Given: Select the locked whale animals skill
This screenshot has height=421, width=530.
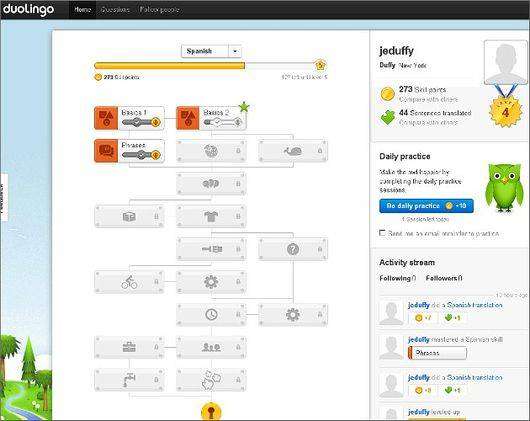Looking at the screenshot, I should pos(293,151).
